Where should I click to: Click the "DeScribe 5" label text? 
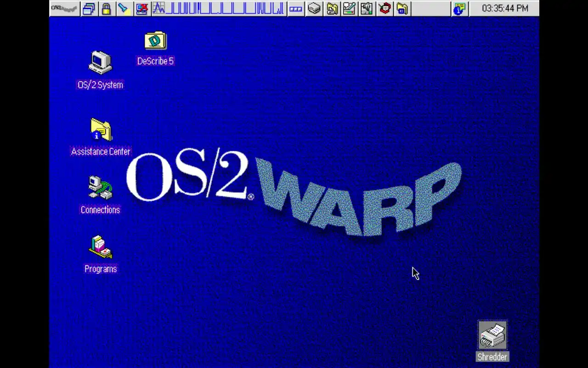point(155,61)
